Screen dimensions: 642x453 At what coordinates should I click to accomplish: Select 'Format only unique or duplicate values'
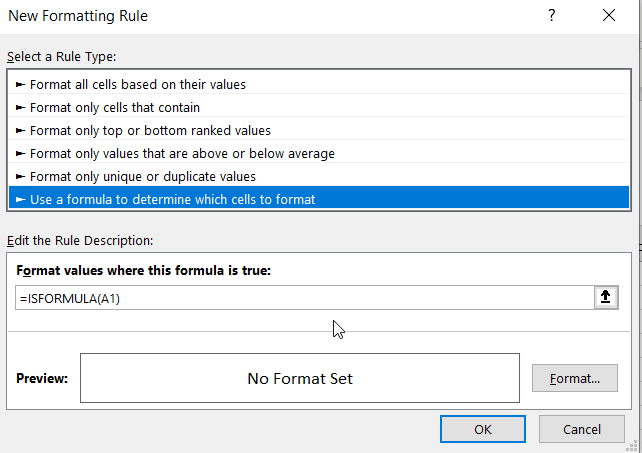tap(142, 176)
